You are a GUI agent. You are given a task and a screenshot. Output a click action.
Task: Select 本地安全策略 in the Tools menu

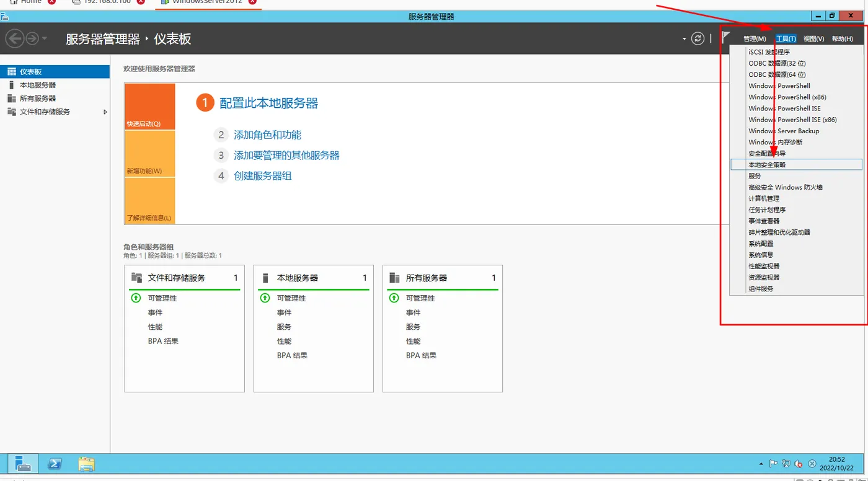[796, 165]
